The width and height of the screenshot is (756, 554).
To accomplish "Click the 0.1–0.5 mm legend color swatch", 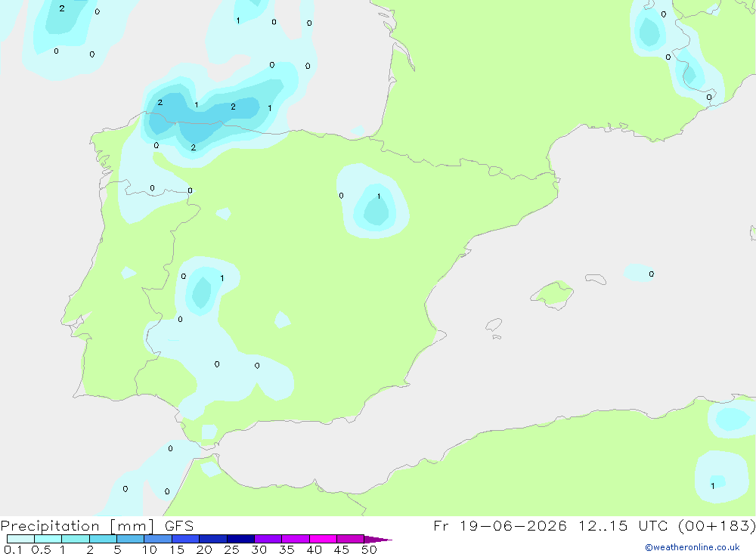I will (x=20, y=539).
